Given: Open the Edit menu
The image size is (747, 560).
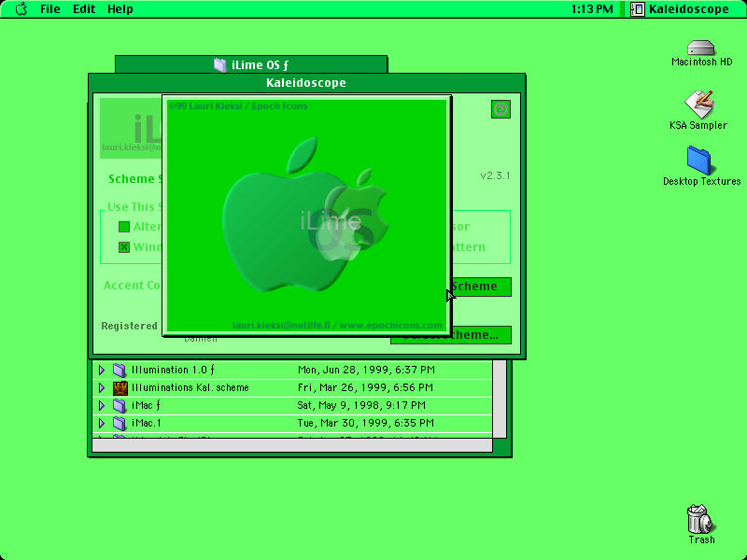Looking at the screenshot, I should pyautogui.click(x=84, y=9).
